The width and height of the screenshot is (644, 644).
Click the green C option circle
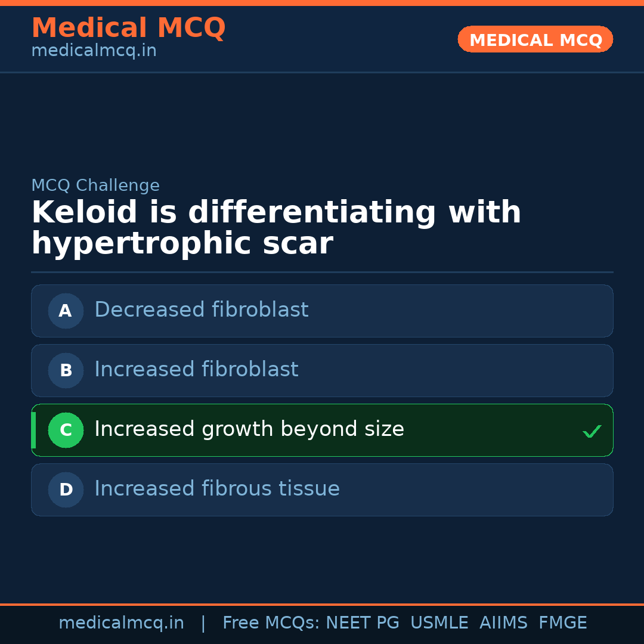click(x=66, y=430)
